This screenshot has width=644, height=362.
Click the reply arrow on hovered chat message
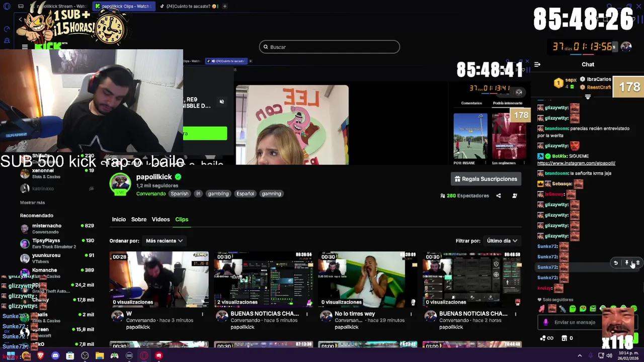point(615,263)
